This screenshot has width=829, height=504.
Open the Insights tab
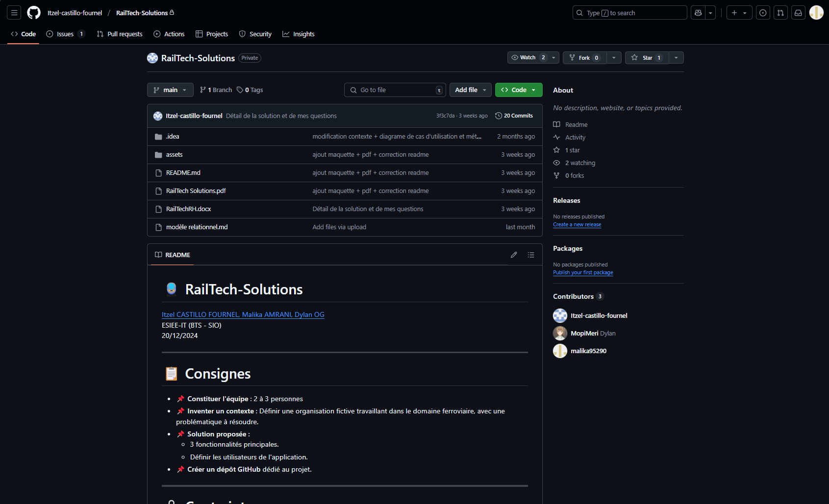299,34
